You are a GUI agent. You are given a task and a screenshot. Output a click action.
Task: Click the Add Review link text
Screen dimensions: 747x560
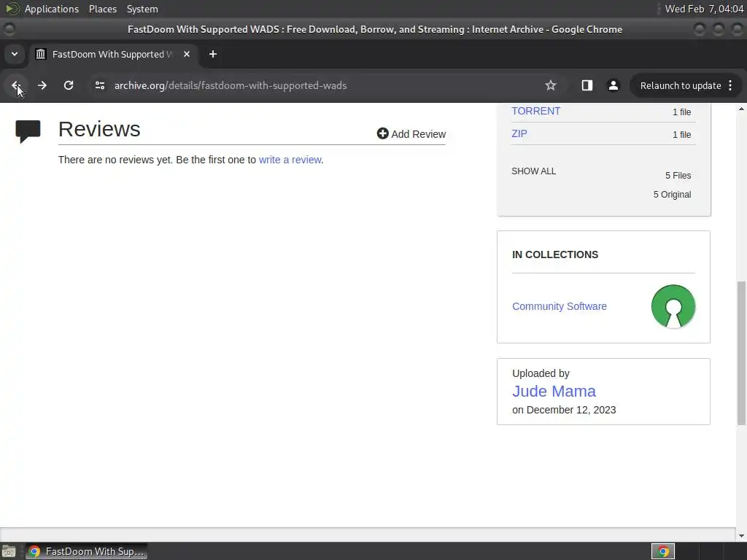418,134
